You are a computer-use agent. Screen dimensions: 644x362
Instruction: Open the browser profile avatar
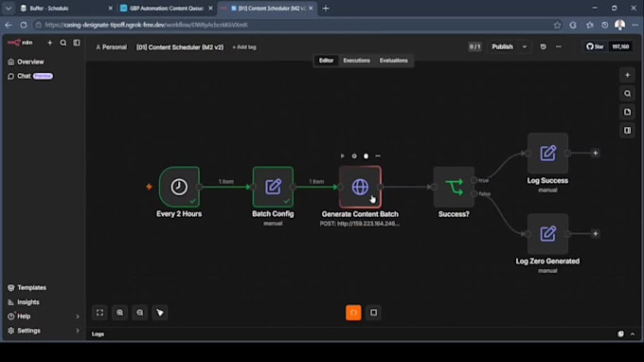[x=619, y=25]
